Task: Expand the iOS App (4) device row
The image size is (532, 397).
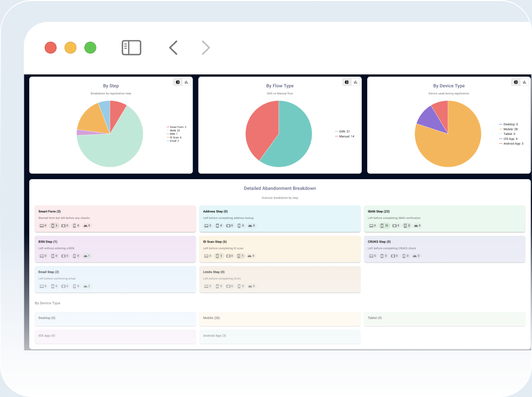Action: coord(115,336)
